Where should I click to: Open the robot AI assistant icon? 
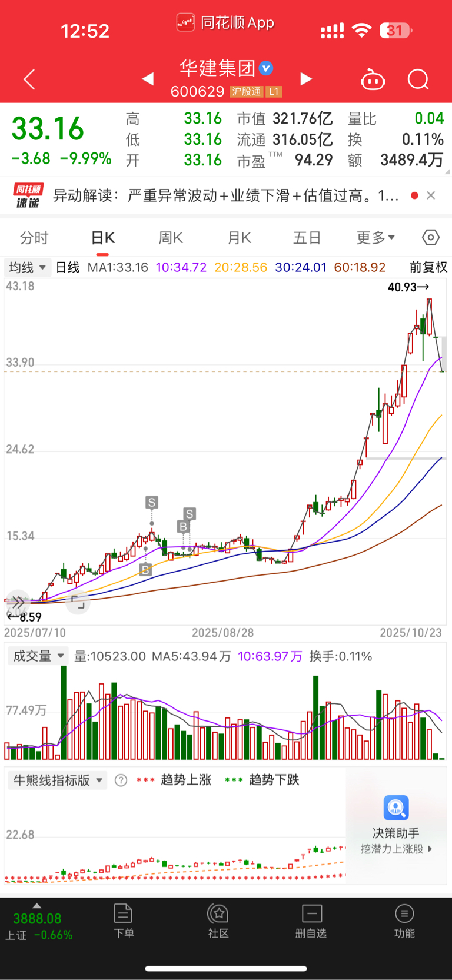(373, 79)
